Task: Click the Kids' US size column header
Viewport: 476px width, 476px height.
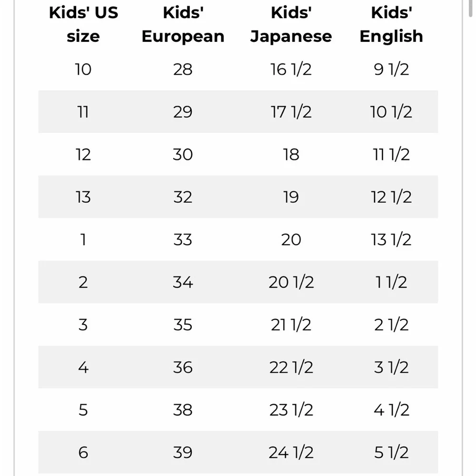Action: (83, 24)
